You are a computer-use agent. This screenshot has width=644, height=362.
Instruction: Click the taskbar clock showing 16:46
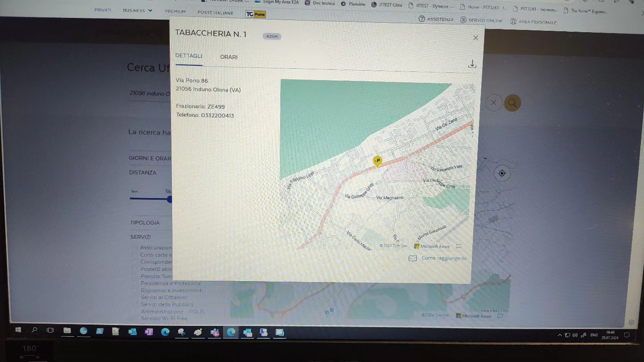click(x=610, y=335)
